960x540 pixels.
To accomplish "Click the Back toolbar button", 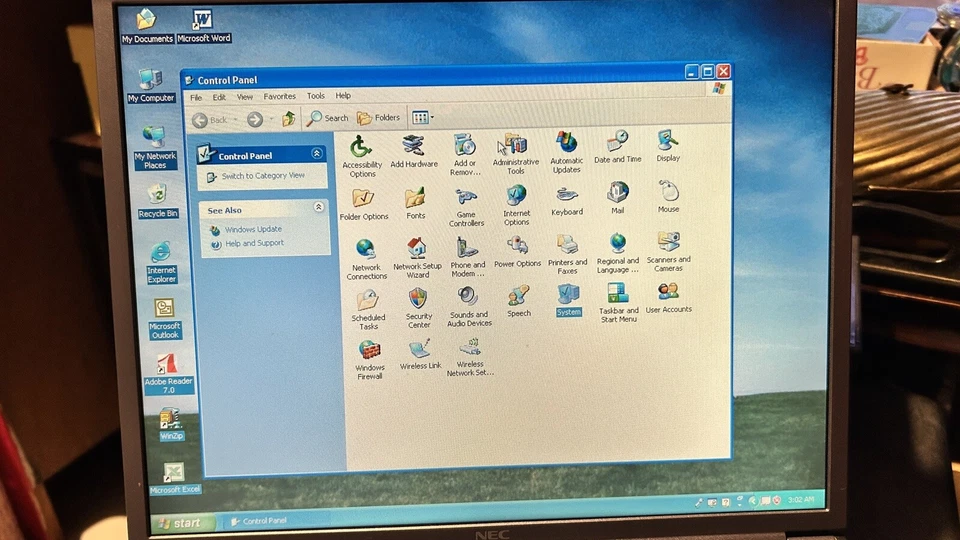I will (209, 120).
